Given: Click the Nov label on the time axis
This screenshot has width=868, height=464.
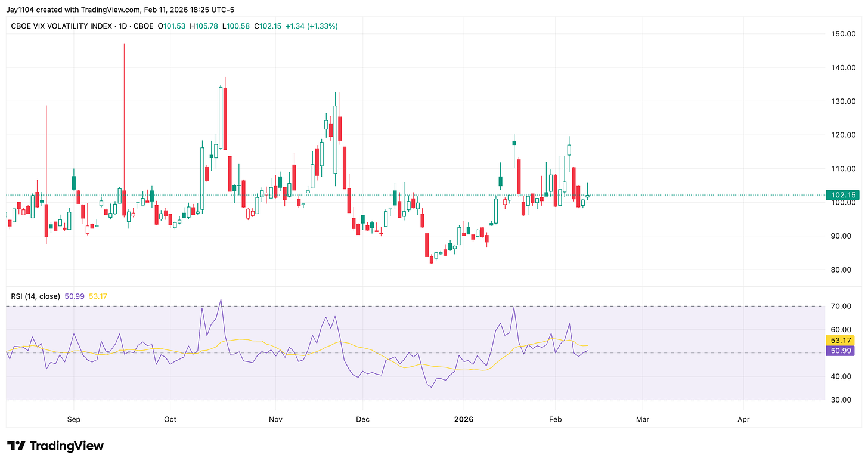Looking at the screenshot, I should 275,420.
